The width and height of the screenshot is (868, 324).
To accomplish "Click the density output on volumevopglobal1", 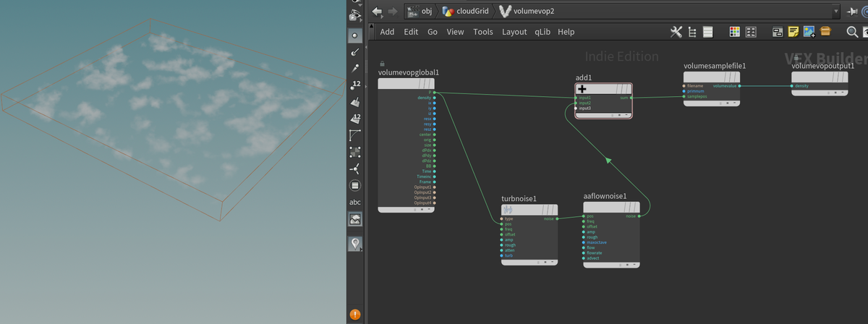I will 434,98.
